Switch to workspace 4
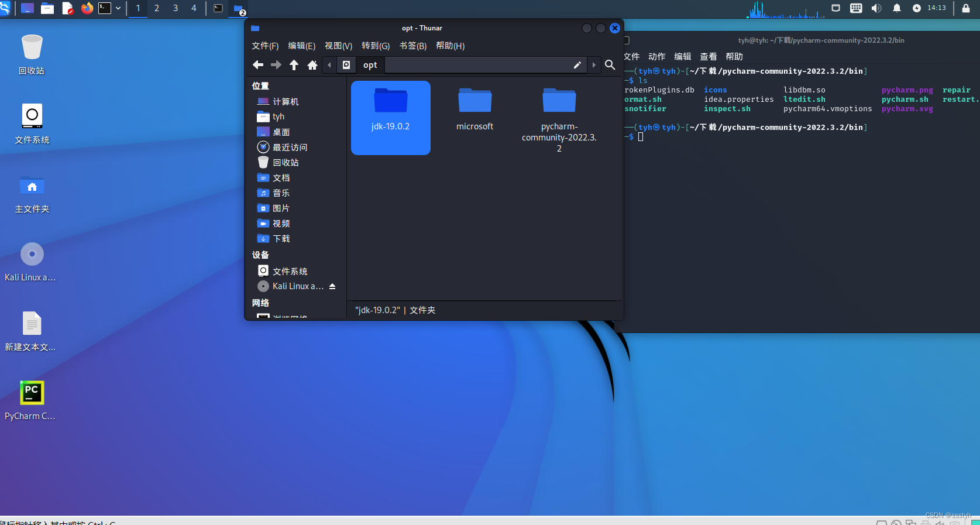Screen dimensions: 980x525 (x=194, y=8)
